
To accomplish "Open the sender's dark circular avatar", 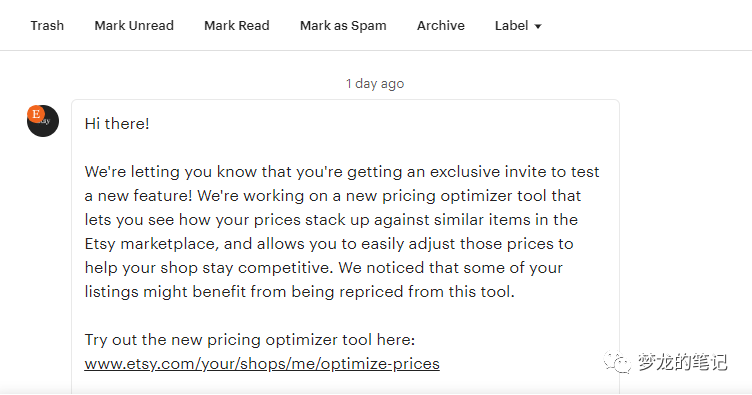I will click(x=43, y=121).
